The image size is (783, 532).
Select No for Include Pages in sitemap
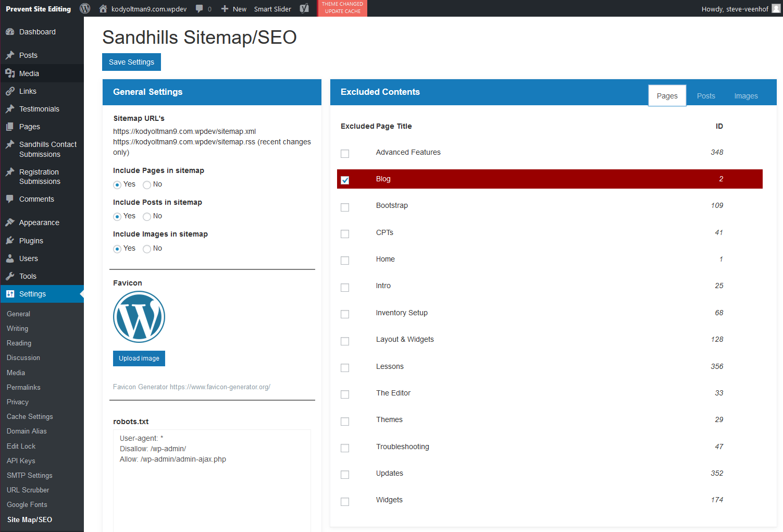147,185
